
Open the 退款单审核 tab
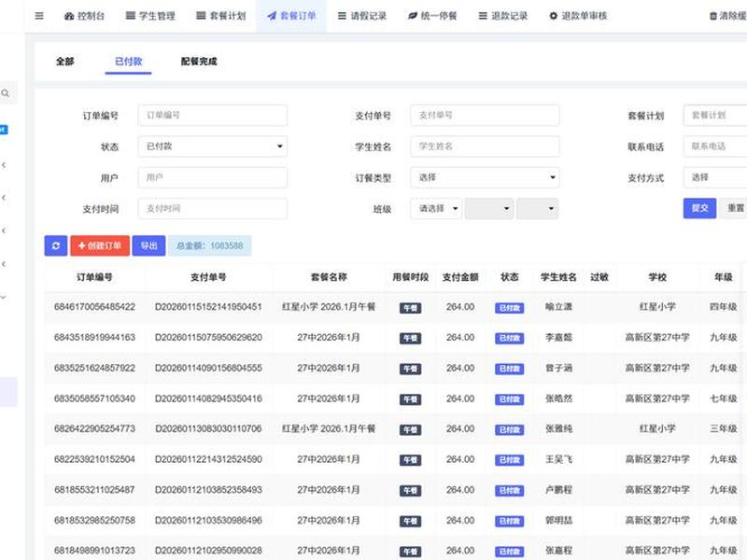(x=578, y=16)
